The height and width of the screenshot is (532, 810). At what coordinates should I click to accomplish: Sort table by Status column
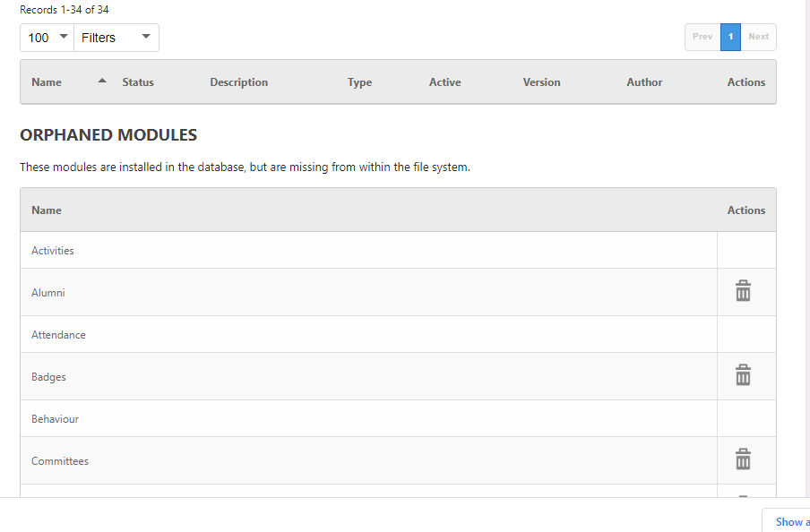pos(138,82)
